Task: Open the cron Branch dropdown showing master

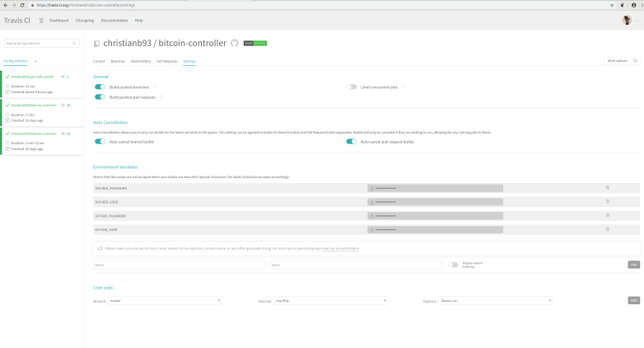Action: click(x=164, y=301)
